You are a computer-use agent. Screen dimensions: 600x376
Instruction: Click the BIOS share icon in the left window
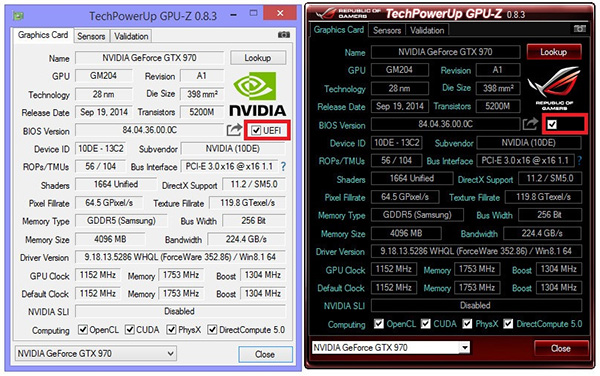point(234,130)
